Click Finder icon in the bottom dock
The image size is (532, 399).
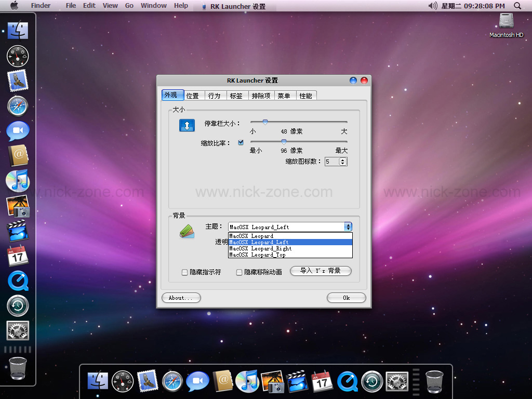tap(98, 381)
